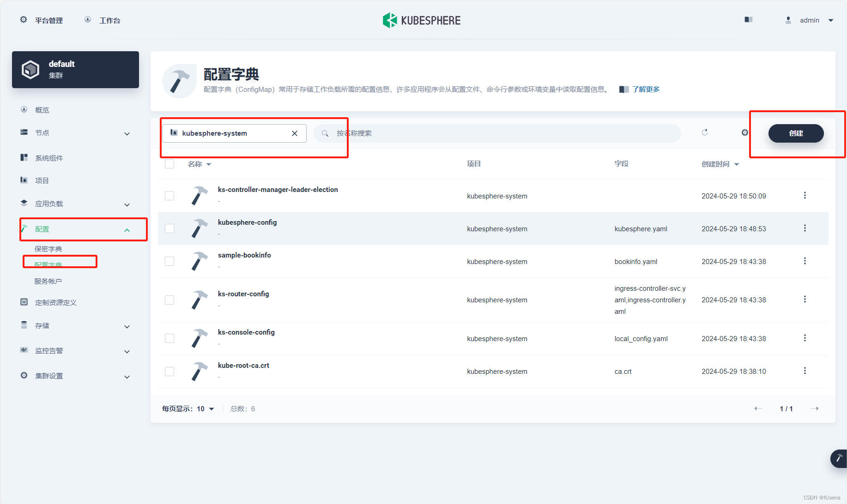
Task: Expand the 节点 nodes menu
Action: (75, 133)
